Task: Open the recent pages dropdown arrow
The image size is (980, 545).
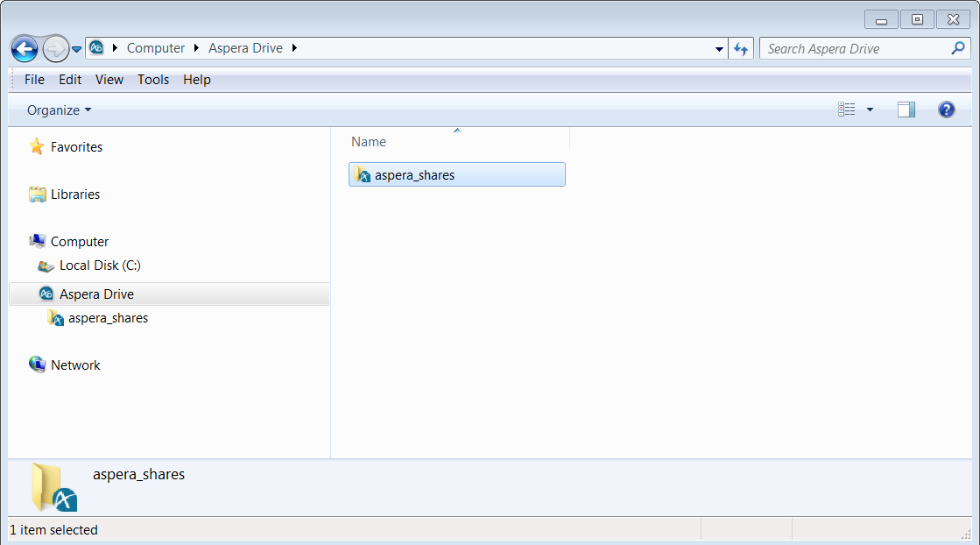Action: click(x=77, y=49)
